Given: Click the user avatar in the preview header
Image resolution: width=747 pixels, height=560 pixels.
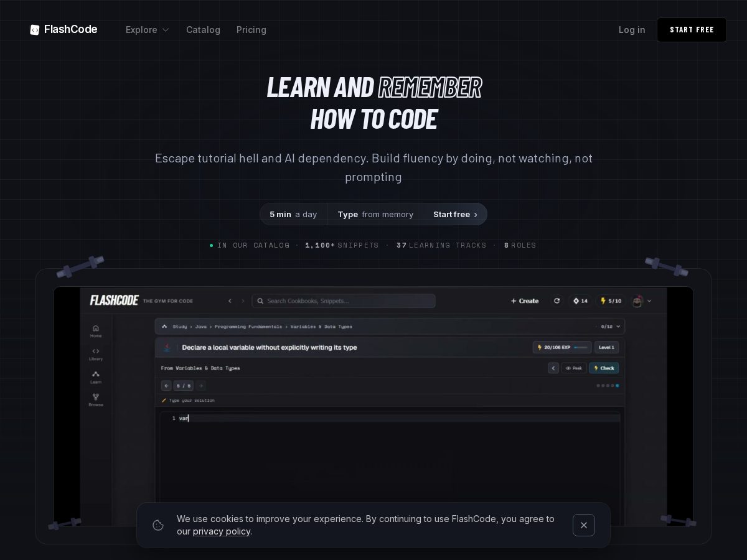Looking at the screenshot, I should click(637, 301).
